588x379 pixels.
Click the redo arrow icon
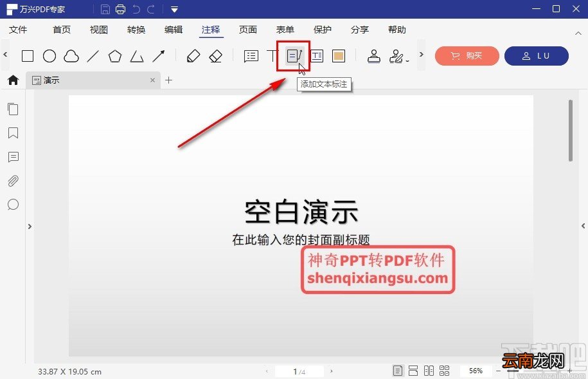tap(151, 10)
